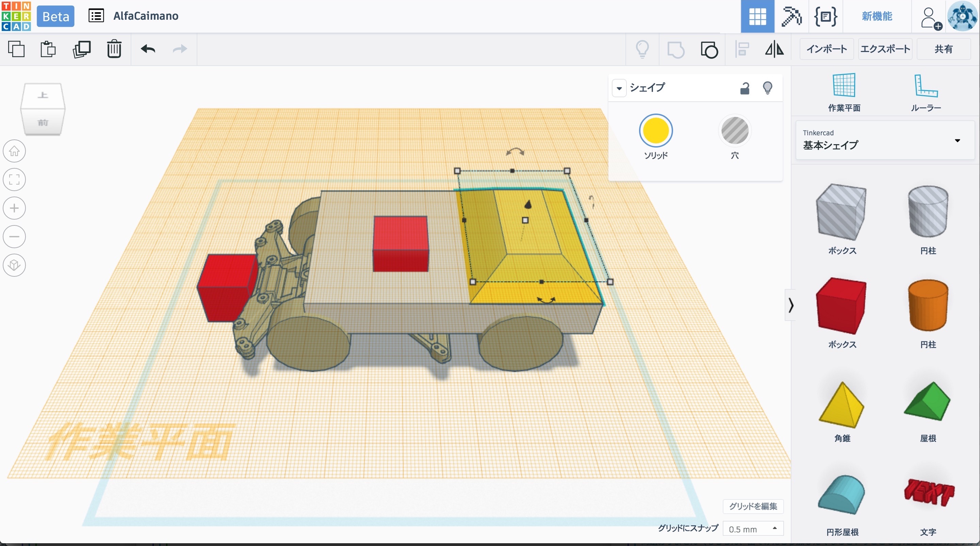Open the 基本シェイプ shape library dropdown
The image size is (980, 546).
[x=957, y=141]
